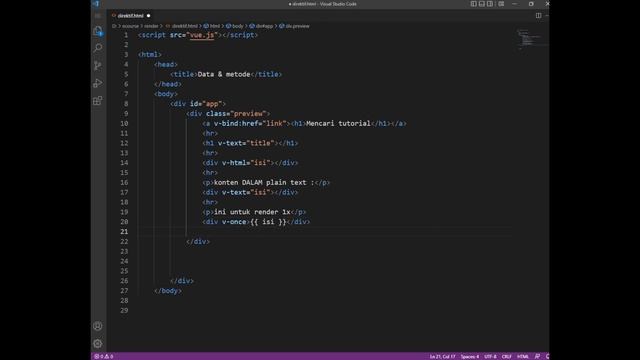Click v-text="isi" on line 17

246,192
